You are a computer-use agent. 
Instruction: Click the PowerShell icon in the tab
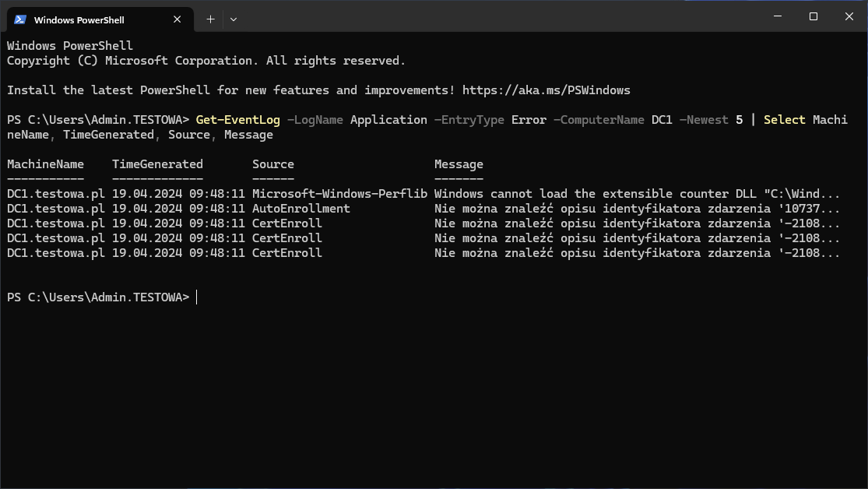point(20,19)
